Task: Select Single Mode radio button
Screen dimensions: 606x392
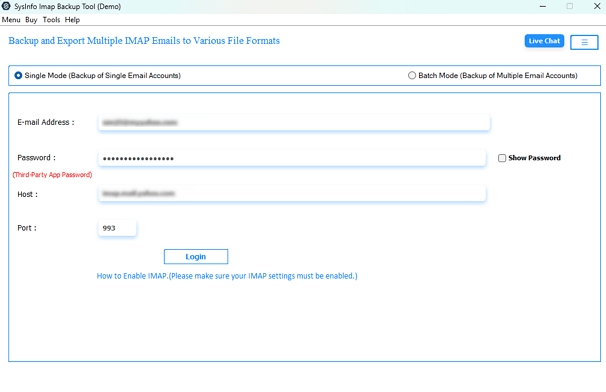Action: [x=18, y=75]
